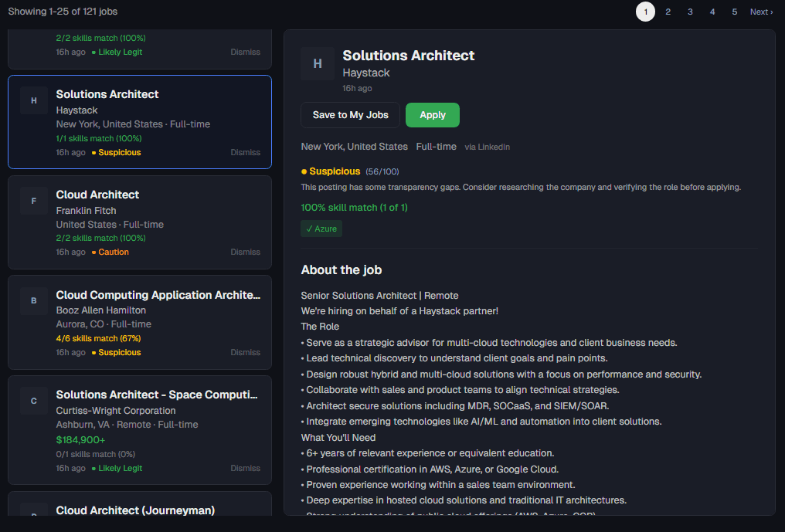785x532 pixels.
Task: Click the Booz Allen Hamilton company name
Action: coord(101,310)
